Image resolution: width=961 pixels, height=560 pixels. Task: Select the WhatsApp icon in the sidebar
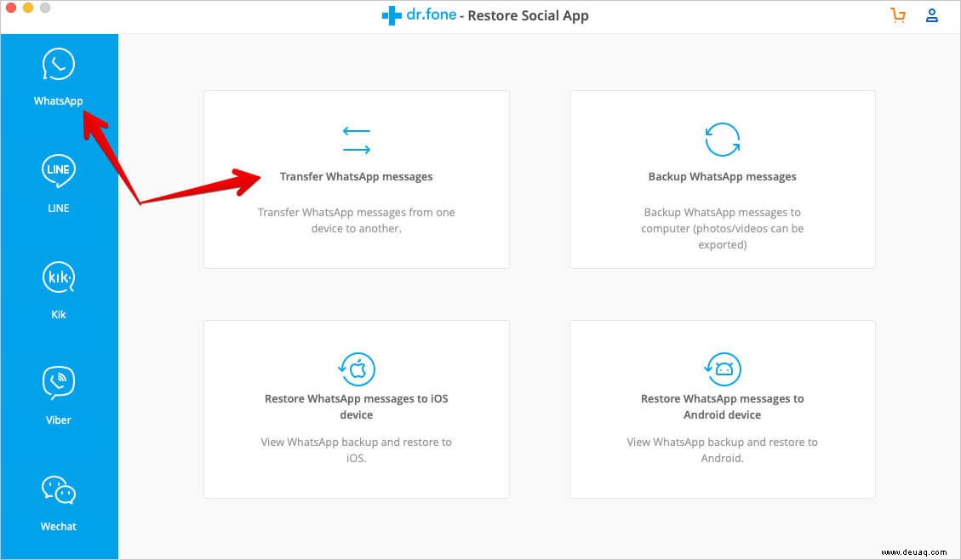(x=58, y=64)
